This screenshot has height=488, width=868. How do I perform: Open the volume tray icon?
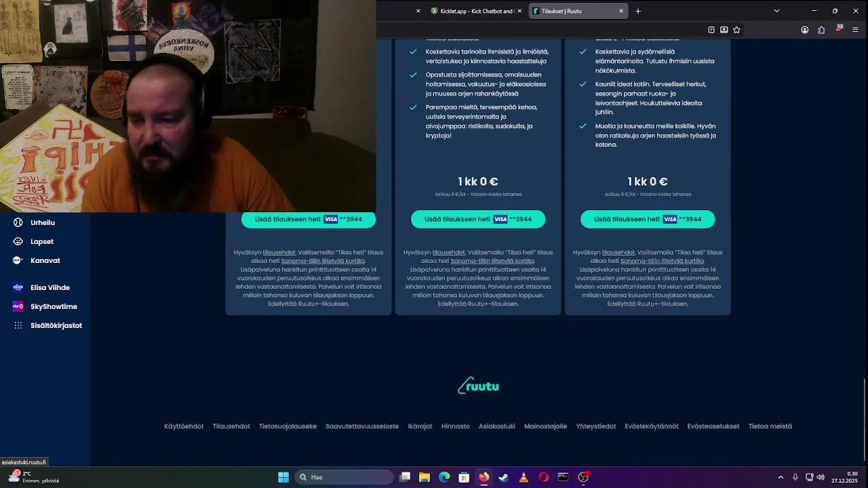821,477
